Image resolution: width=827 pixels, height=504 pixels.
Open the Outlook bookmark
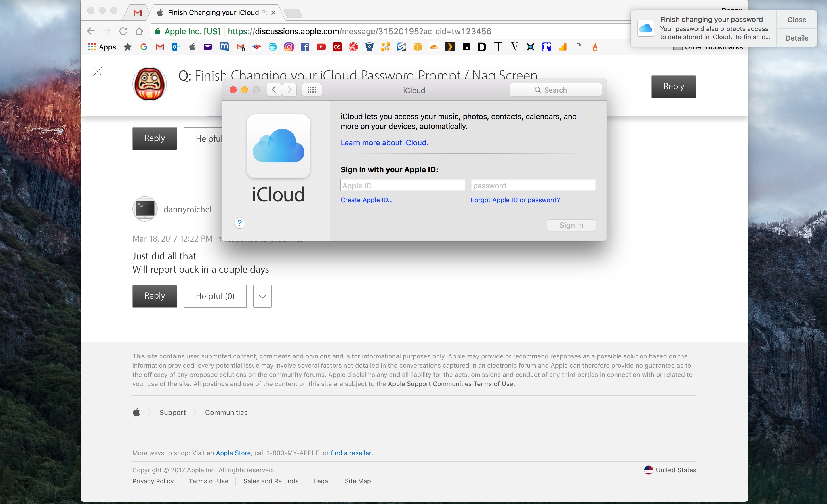176,47
